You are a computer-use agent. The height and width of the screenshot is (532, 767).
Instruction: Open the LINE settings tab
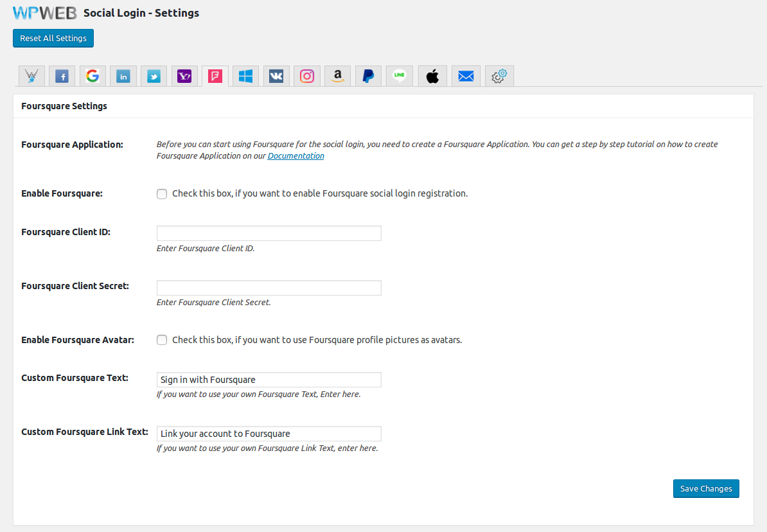tap(400, 76)
